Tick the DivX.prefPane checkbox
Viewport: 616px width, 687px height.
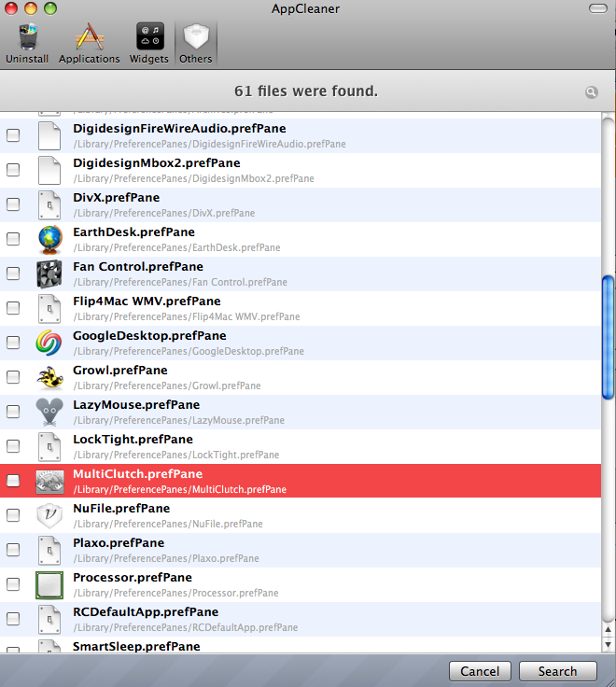click(x=13, y=204)
